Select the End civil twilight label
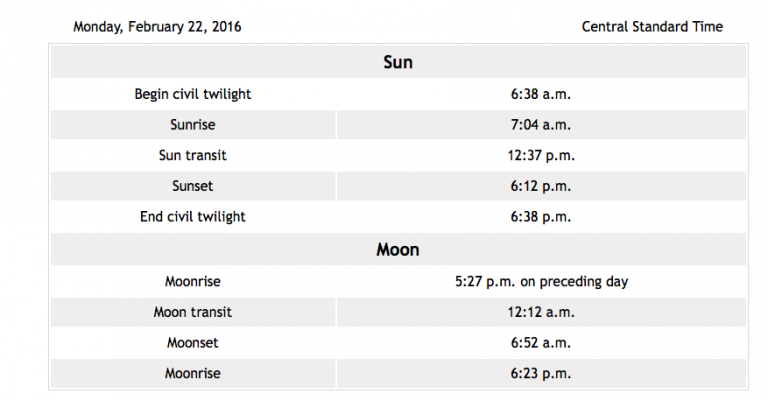Image resolution: width=768 pixels, height=401 pixels. [x=192, y=217]
